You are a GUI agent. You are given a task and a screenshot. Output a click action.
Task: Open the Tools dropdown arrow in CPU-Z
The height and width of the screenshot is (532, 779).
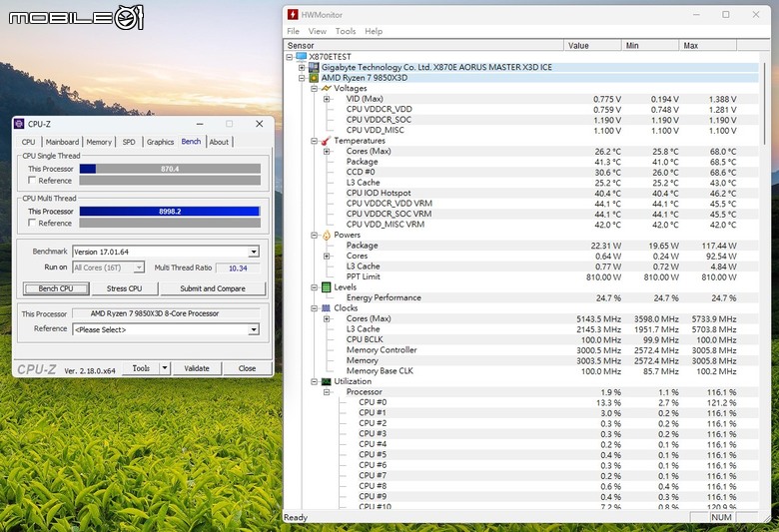click(x=165, y=368)
